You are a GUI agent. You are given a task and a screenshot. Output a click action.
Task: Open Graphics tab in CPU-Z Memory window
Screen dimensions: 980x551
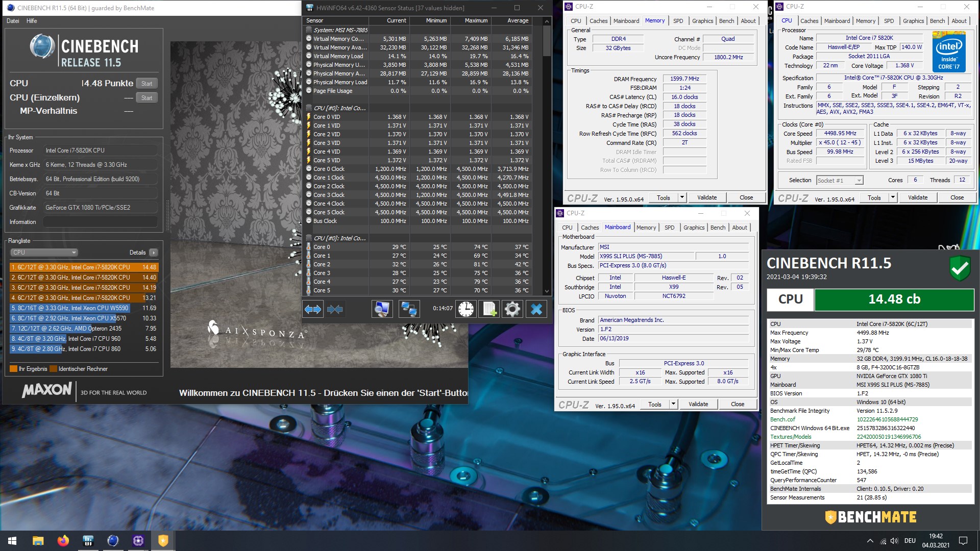click(x=702, y=21)
